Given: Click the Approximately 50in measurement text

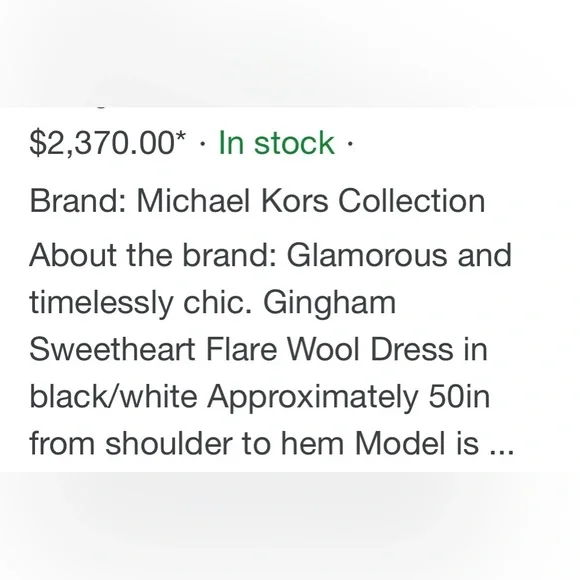Looking at the screenshot, I should pos(348,398).
